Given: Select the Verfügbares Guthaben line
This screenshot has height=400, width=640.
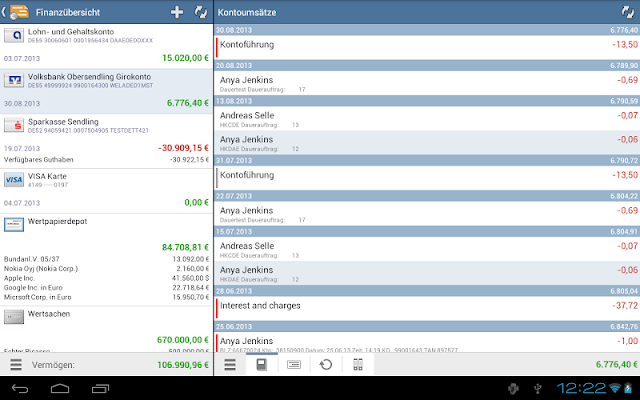Looking at the screenshot, I should tap(106, 160).
